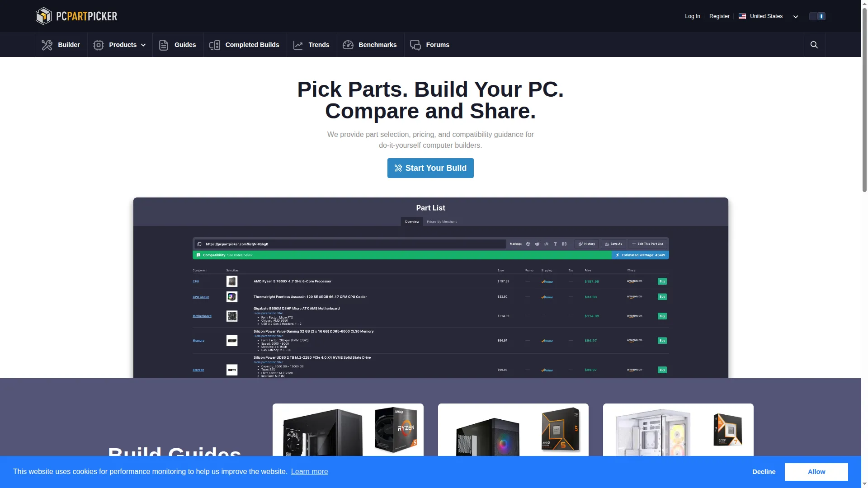Click Buy button in the Storage row

[662, 370]
